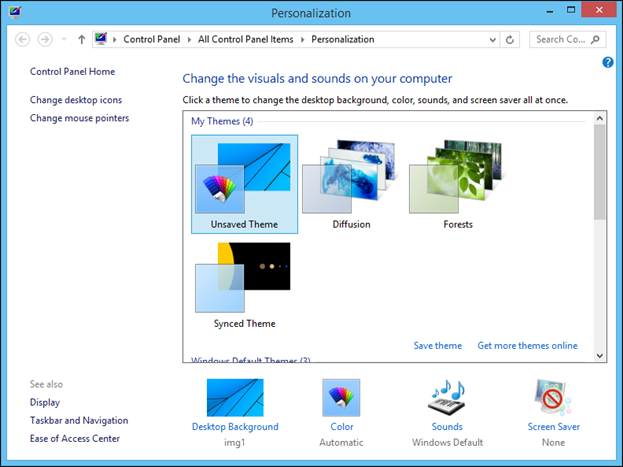The image size is (623, 467).
Task: Expand the root breadcrumb arrow
Action: [115, 40]
